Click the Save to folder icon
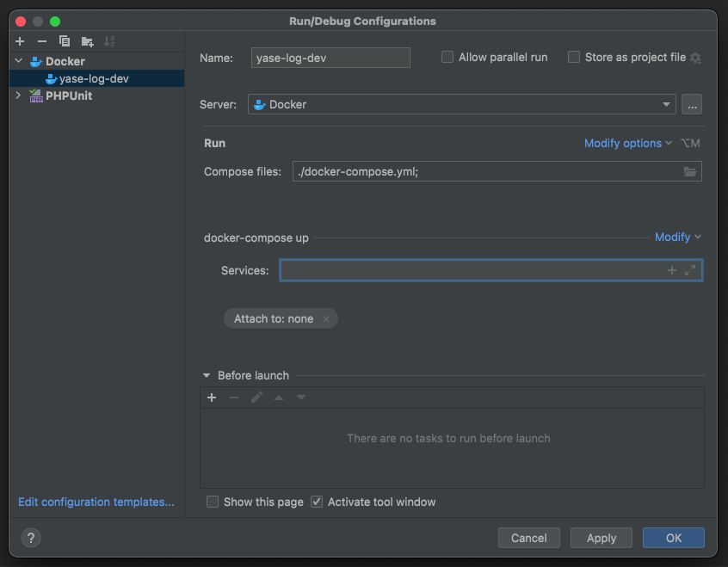 click(x=87, y=41)
